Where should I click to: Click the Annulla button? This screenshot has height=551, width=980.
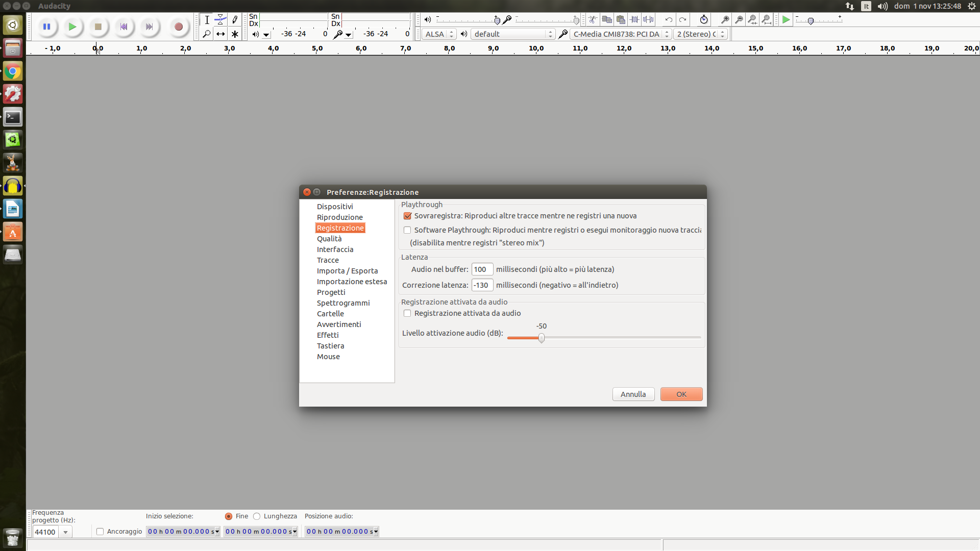633,394
